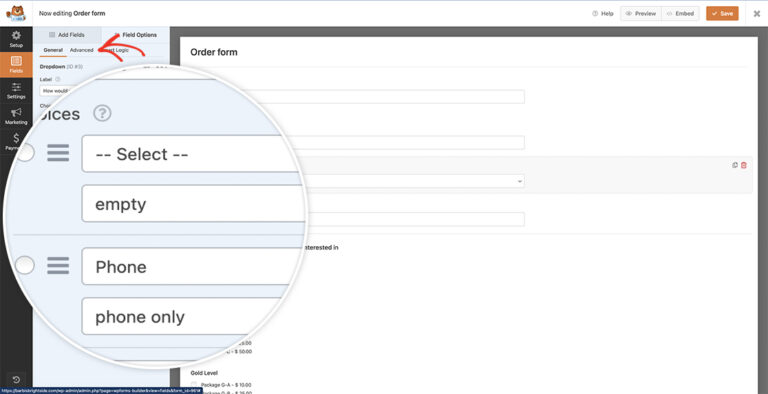Duplicate the selected dropdown field

(x=735, y=165)
